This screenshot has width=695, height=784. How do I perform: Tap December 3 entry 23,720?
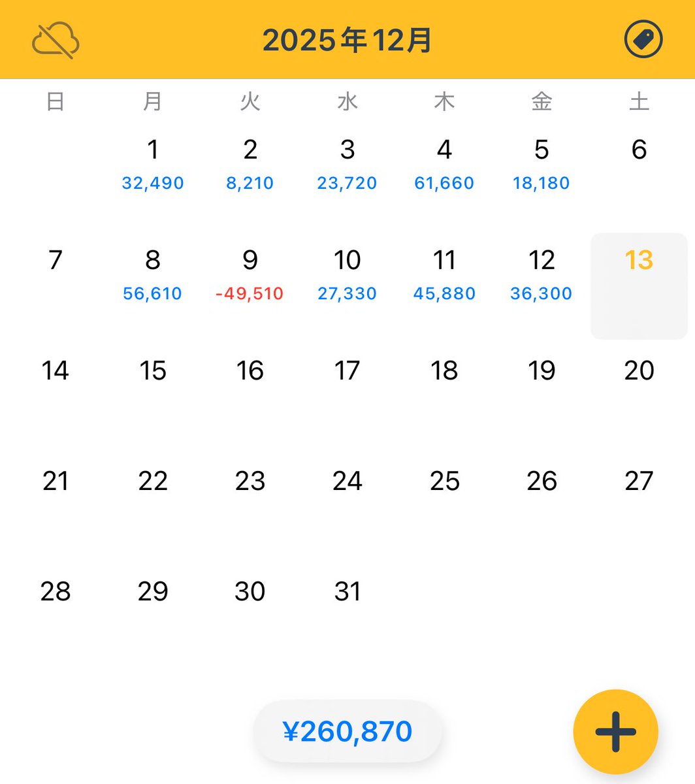point(347,163)
